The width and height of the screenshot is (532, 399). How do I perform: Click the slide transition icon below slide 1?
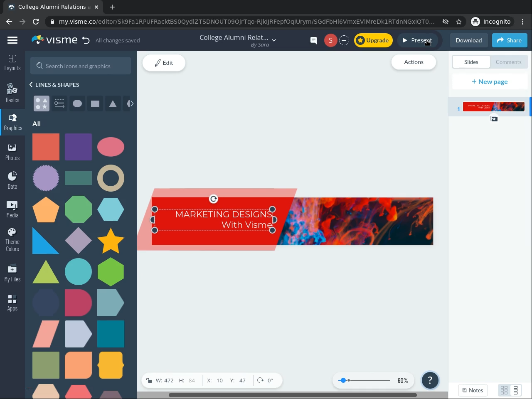[x=494, y=119]
